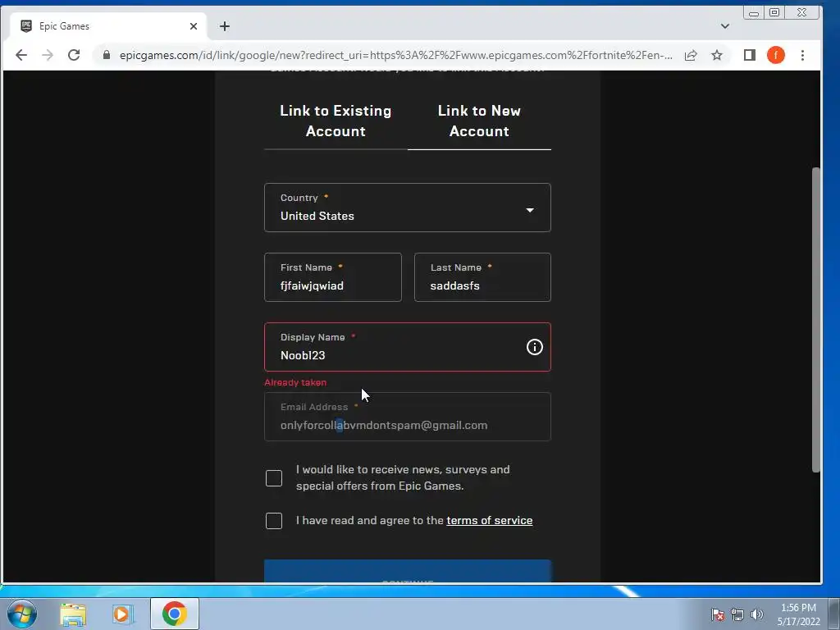Check the agree to terms of service box
This screenshot has height=630, width=840.
coord(274,521)
